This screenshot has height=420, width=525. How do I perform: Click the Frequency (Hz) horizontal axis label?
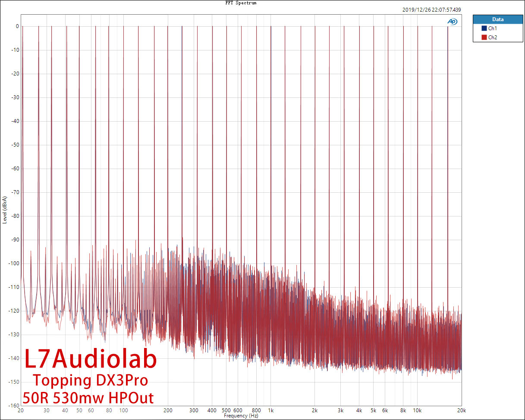(x=241, y=416)
